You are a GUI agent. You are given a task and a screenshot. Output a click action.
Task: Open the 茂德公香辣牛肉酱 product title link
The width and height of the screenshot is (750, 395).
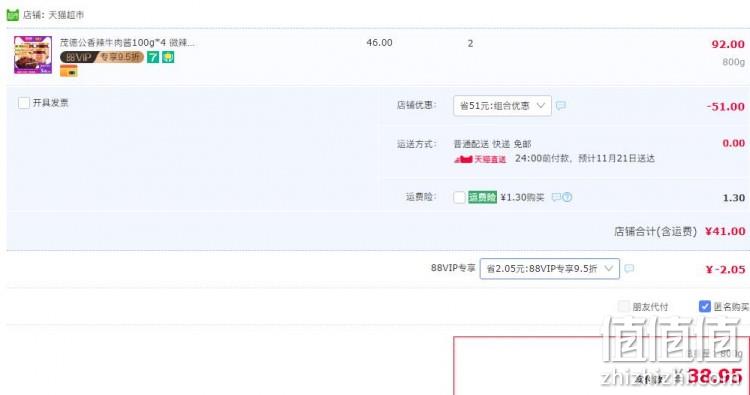(127, 43)
